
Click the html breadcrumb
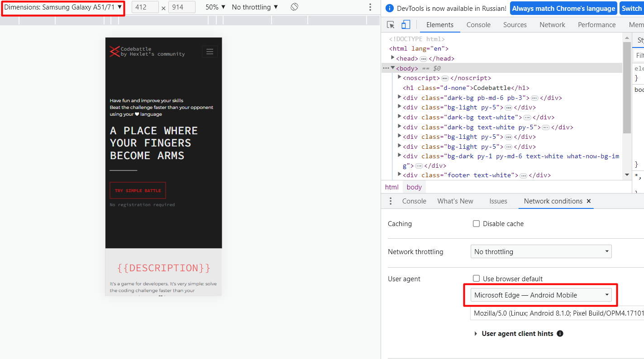coord(392,187)
